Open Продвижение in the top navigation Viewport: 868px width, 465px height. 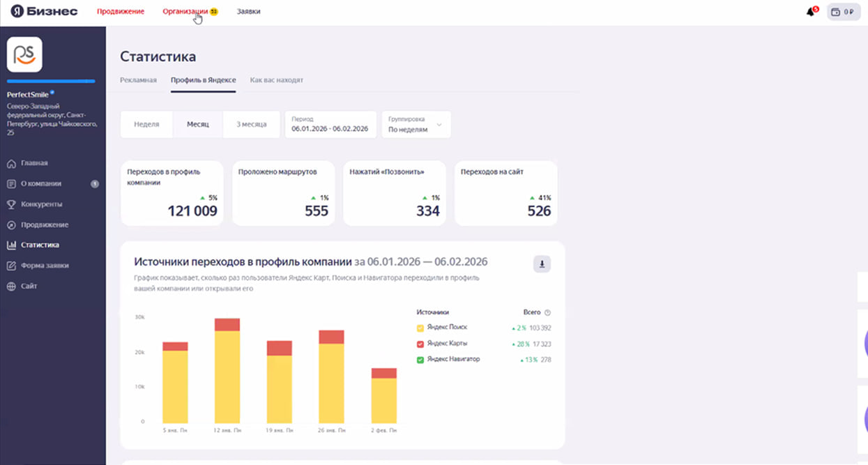coord(121,12)
